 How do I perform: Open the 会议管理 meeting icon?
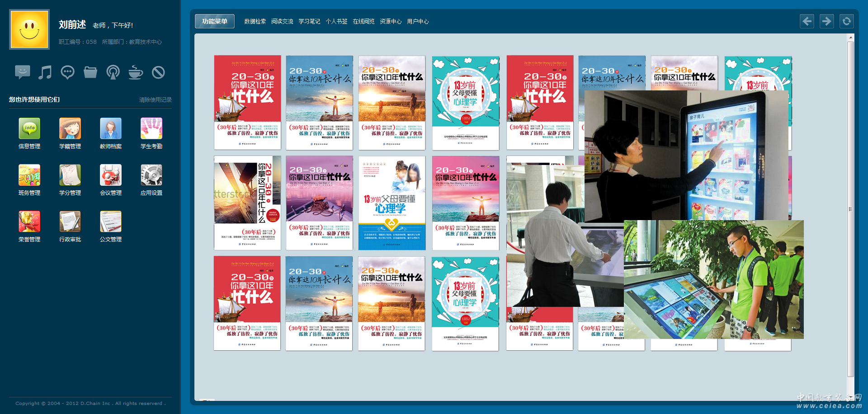click(111, 175)
